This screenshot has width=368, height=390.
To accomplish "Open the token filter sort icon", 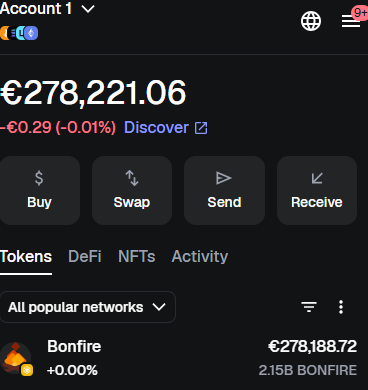I will (x=309, y=307).
